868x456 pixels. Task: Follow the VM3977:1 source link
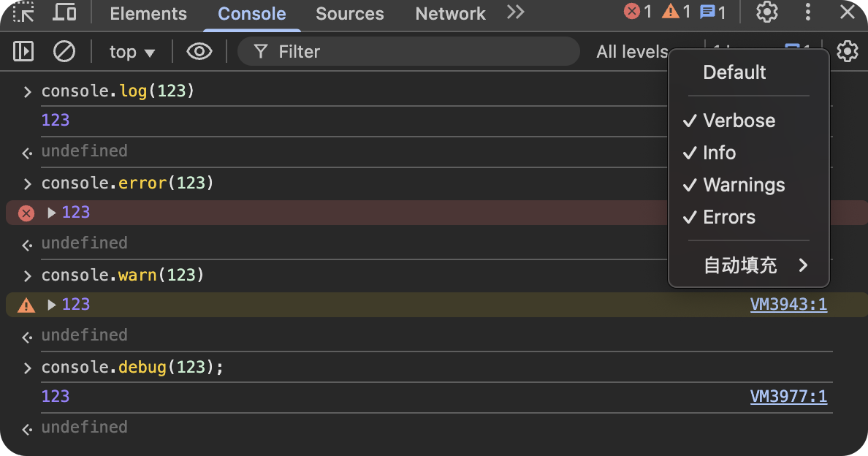(788, 397)
